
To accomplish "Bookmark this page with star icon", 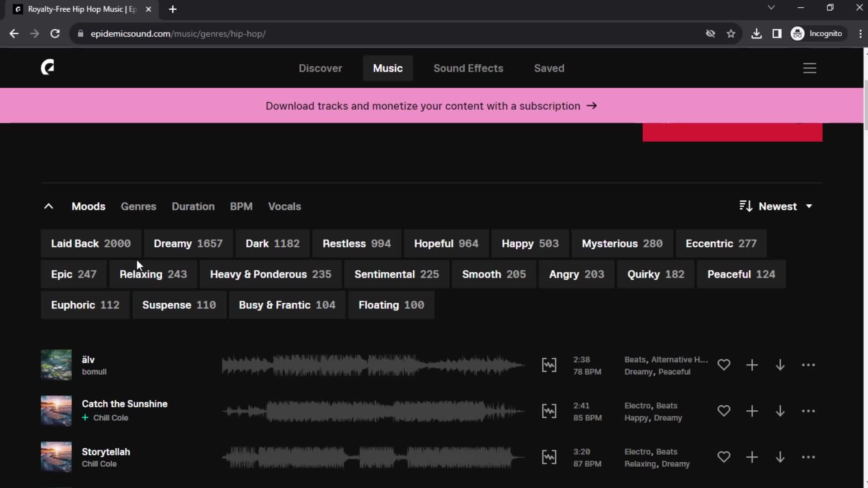I will pyautogui.click(x=731, y=33).
